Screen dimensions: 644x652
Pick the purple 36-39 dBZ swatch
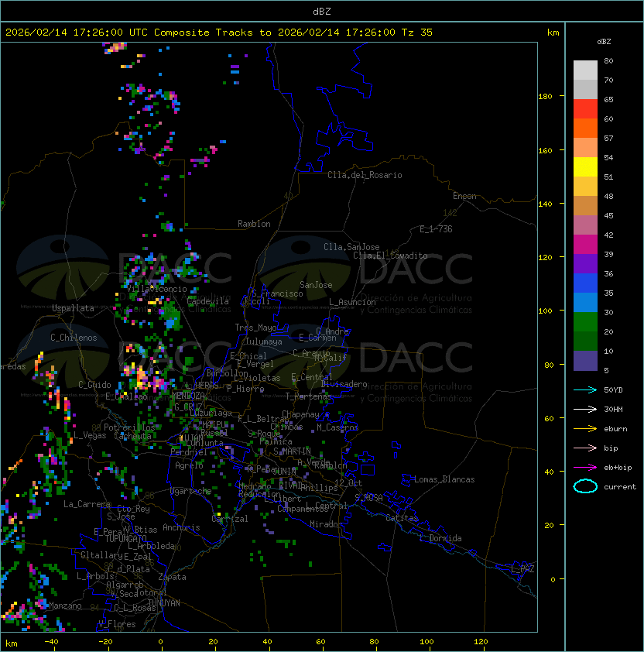click(585, 263)
